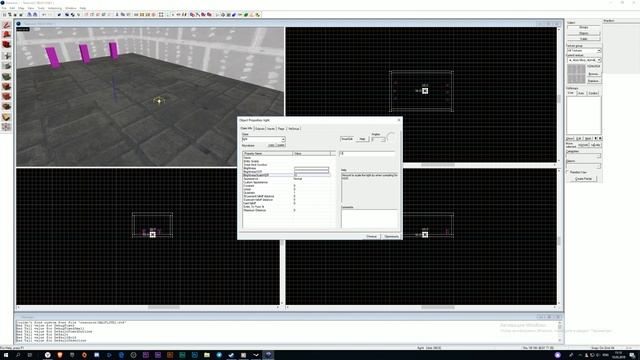Select the Block tool

coord(6,66)
